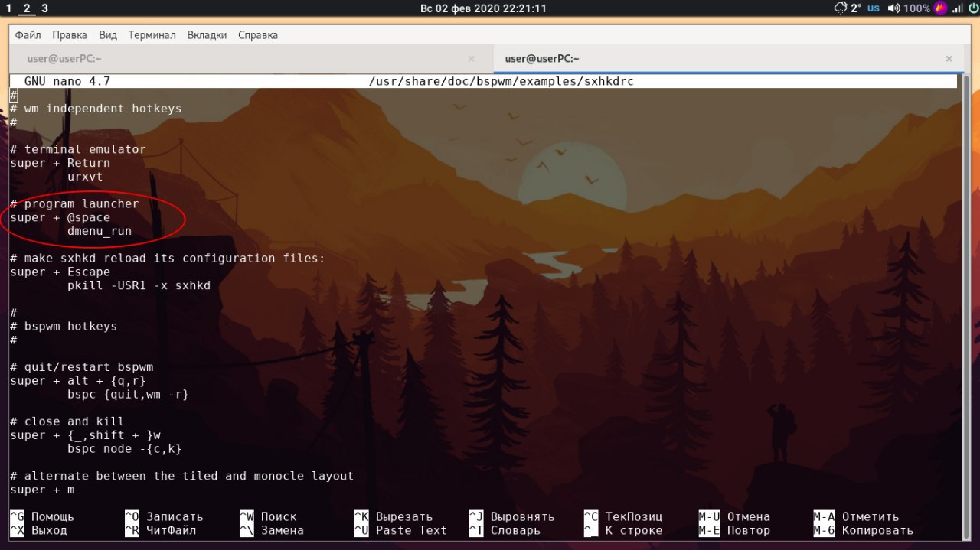Click the 'super + m' line
This screenshot has height=550, width=980.
42,490
